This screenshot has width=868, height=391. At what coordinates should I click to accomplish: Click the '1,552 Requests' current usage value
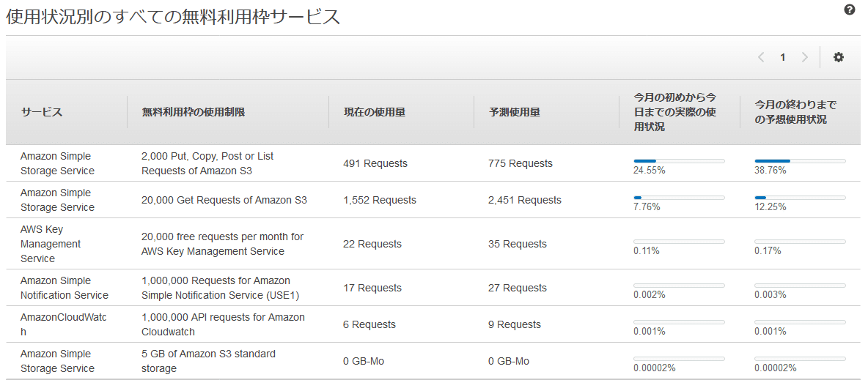pos(380,200)
